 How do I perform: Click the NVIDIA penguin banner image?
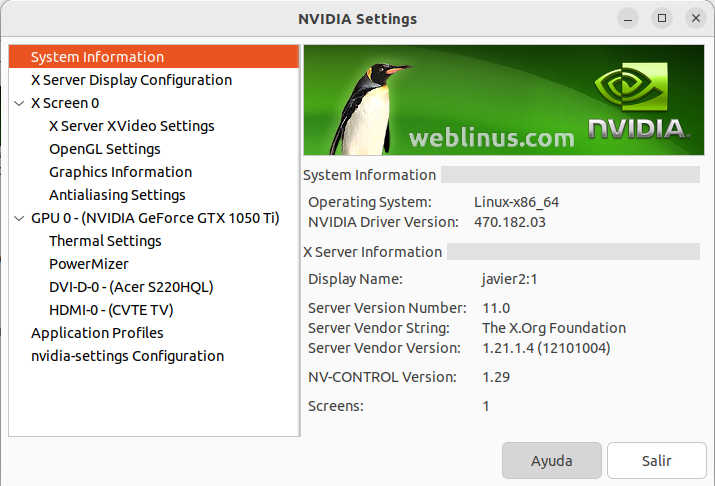[504, 100]
